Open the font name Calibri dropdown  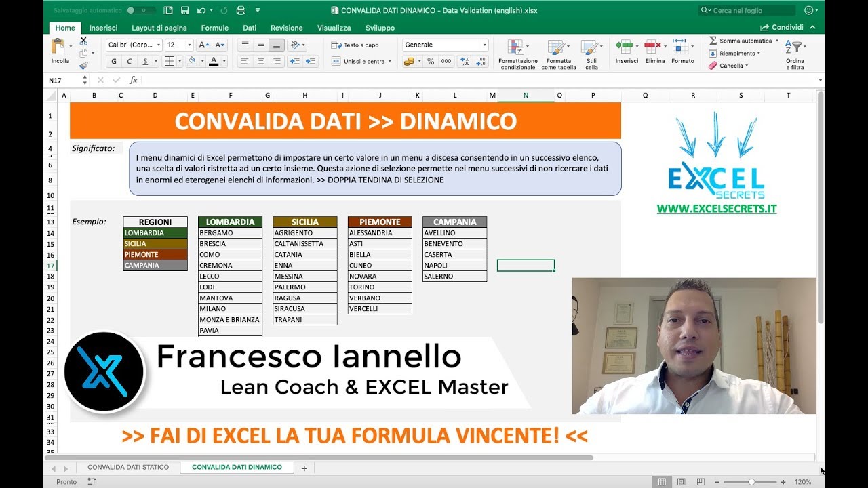(x=158, y=45)
